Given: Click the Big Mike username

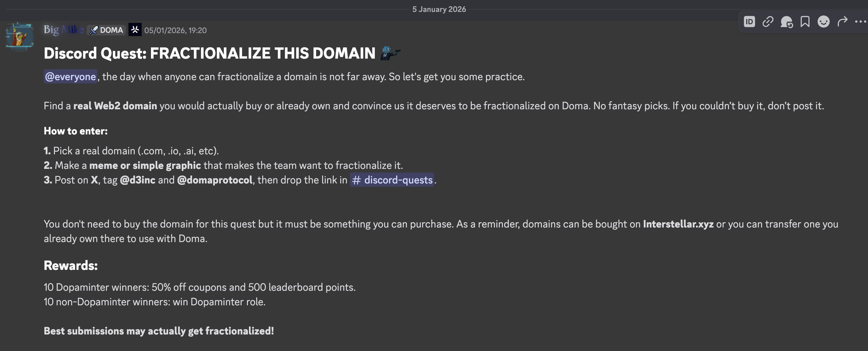Looking at the screenshot, I should pos(64,30).
